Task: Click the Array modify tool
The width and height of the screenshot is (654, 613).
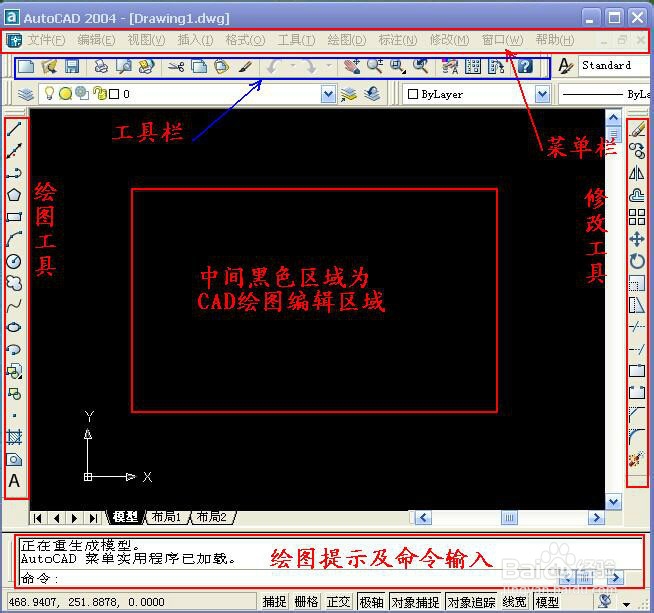Action: tap(637, 217)
